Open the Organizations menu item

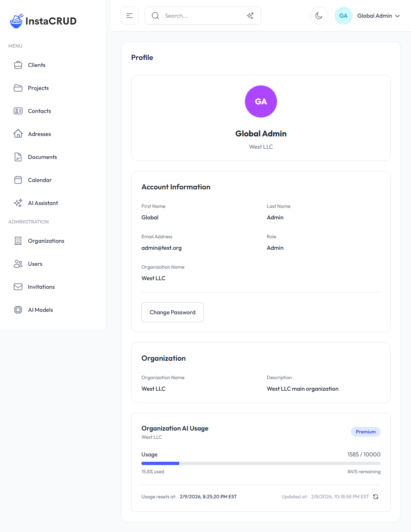click(46, 241)
